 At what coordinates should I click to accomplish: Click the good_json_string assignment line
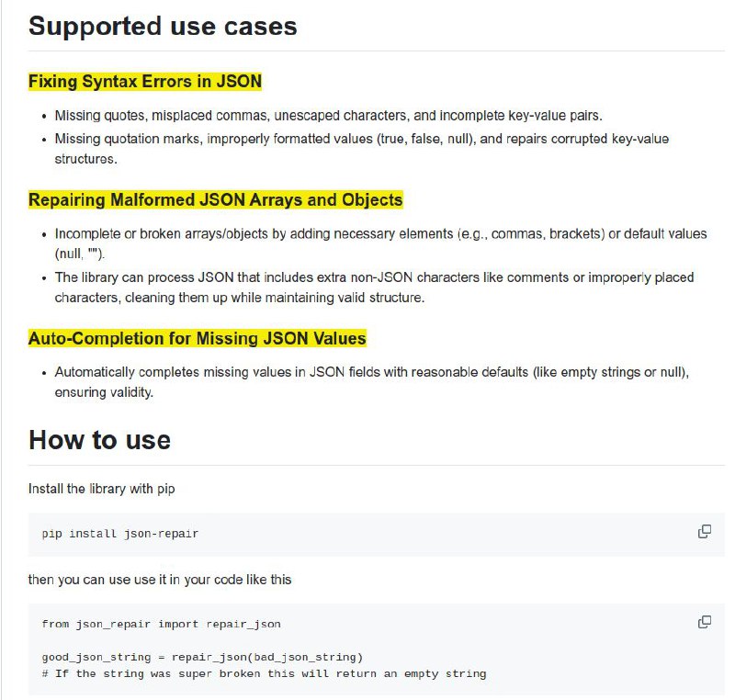tap(202, 657)
